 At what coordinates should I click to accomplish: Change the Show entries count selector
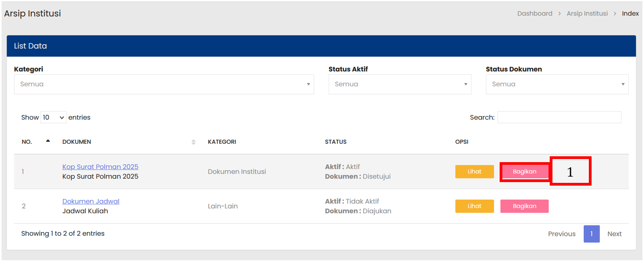(54, 118)
